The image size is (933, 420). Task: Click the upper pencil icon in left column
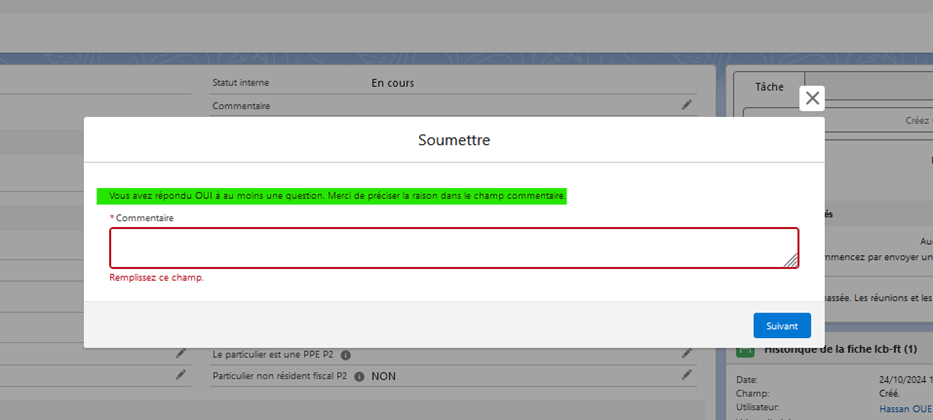[181, 354]
